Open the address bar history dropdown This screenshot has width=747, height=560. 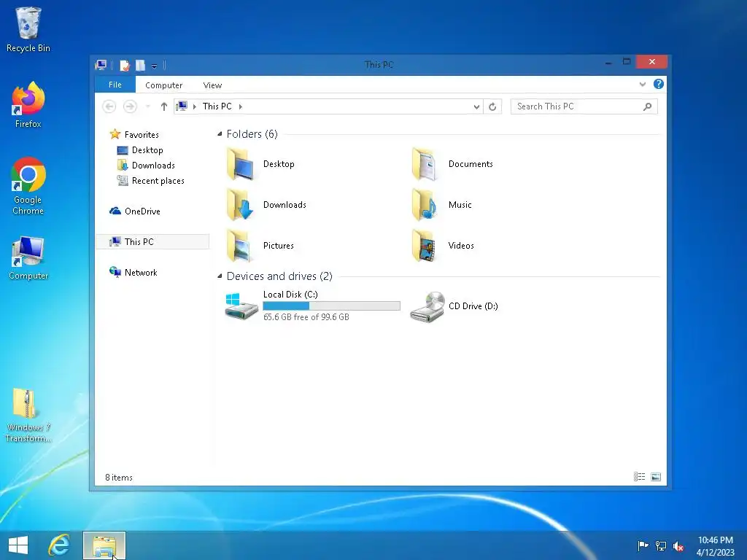click(x=476, y=106)
